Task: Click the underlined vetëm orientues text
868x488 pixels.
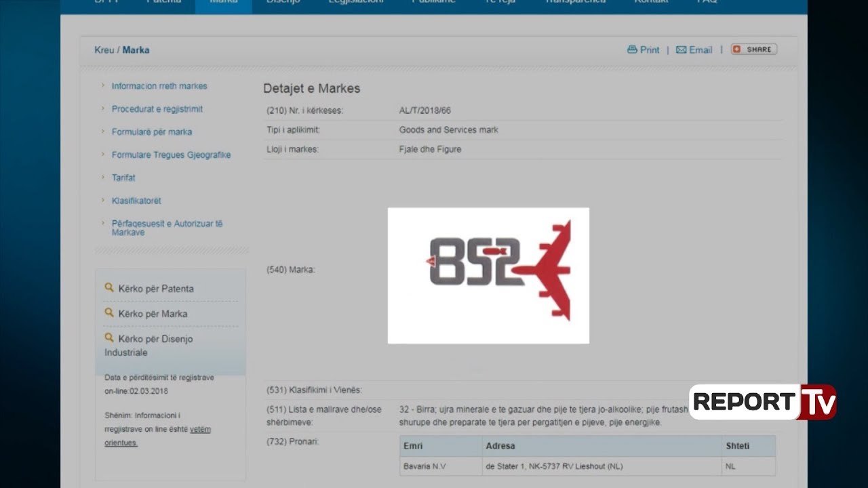Action: click(157, 436)
